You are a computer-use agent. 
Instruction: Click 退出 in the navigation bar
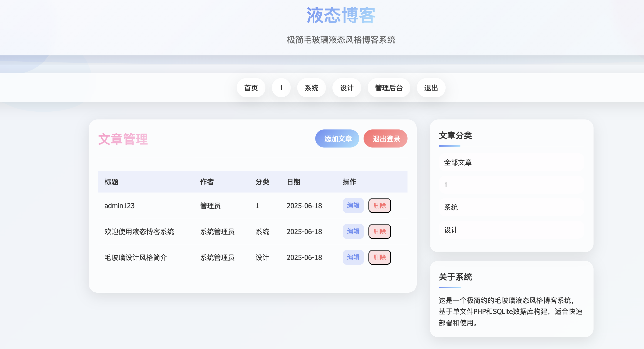(431, 88)
